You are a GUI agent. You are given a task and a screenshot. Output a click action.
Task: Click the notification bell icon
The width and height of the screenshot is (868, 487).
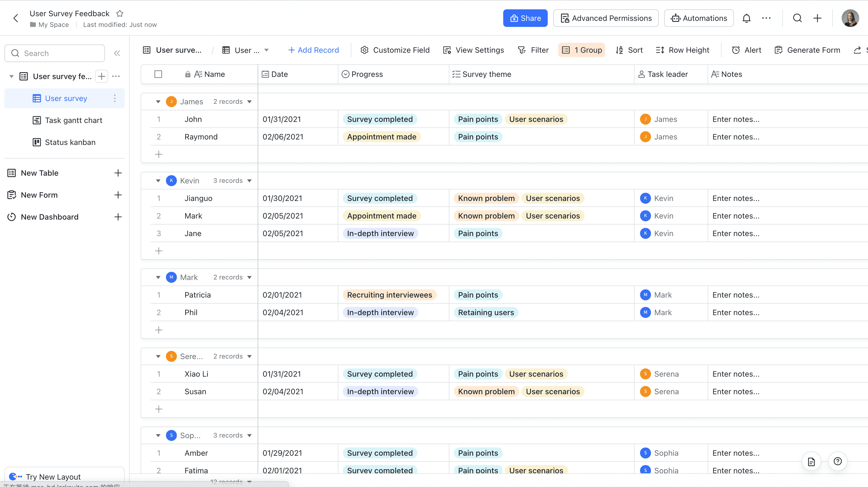[x=746, y=18]
